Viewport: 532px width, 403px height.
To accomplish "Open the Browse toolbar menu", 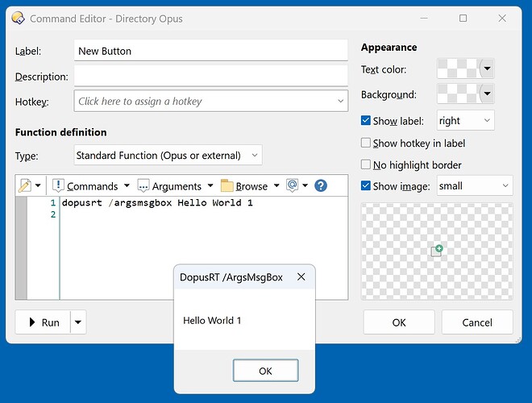I will point(251,186).
